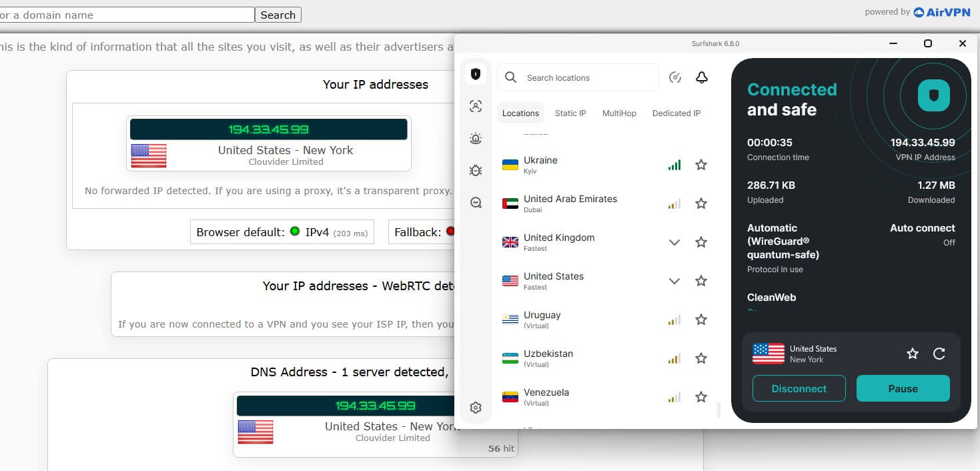Click the Ukraine green signal bars
The width and height of the screenshot is (980, 471).
click(674, 165)
